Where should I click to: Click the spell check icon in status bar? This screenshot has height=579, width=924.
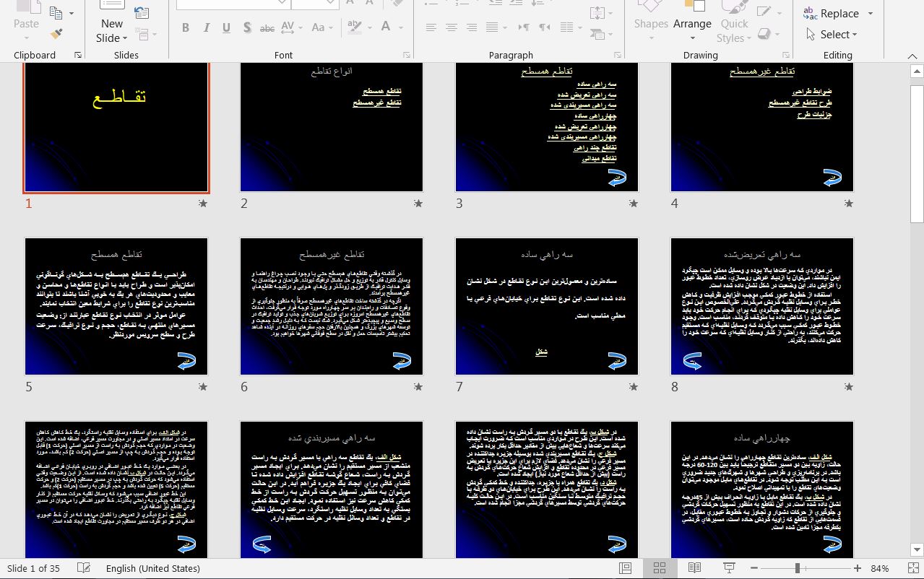click(x=84, y=568)
